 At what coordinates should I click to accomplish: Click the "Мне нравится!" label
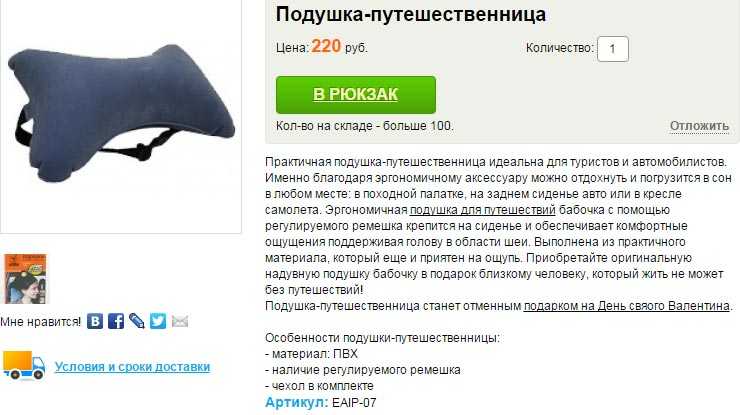click(x=41, y=322)
